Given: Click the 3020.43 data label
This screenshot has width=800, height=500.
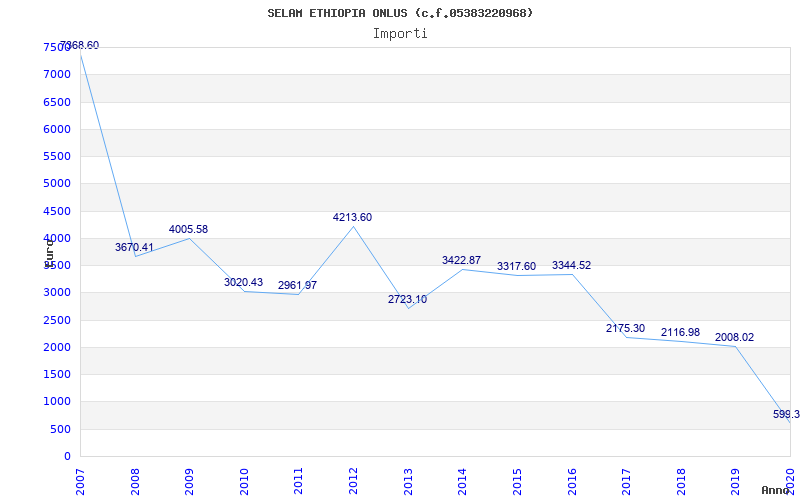Looking at the screenshot, I should point(243,282).
